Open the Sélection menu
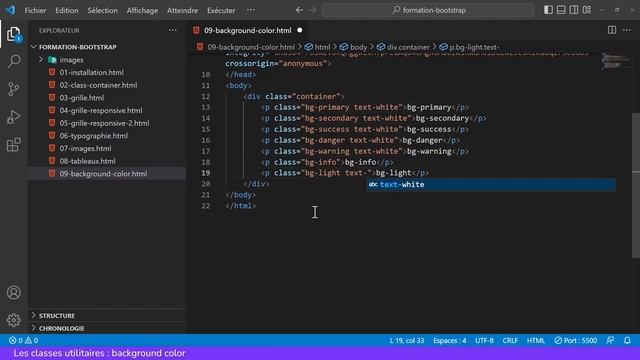The image size is (640, 360). (102, 10)
